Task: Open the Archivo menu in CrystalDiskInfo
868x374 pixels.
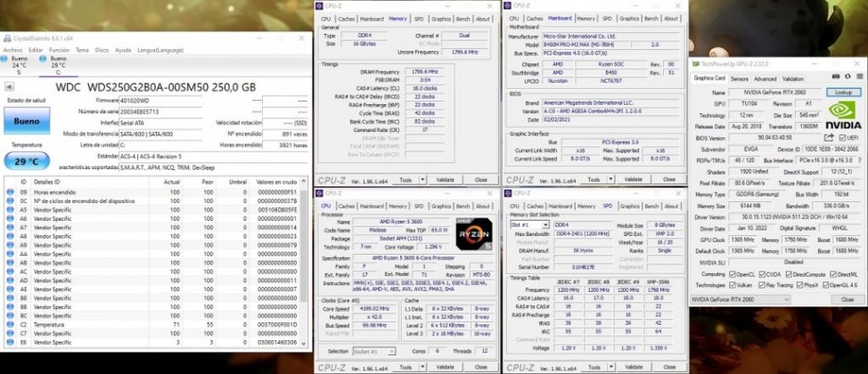Action: click(x=12, y=50)
